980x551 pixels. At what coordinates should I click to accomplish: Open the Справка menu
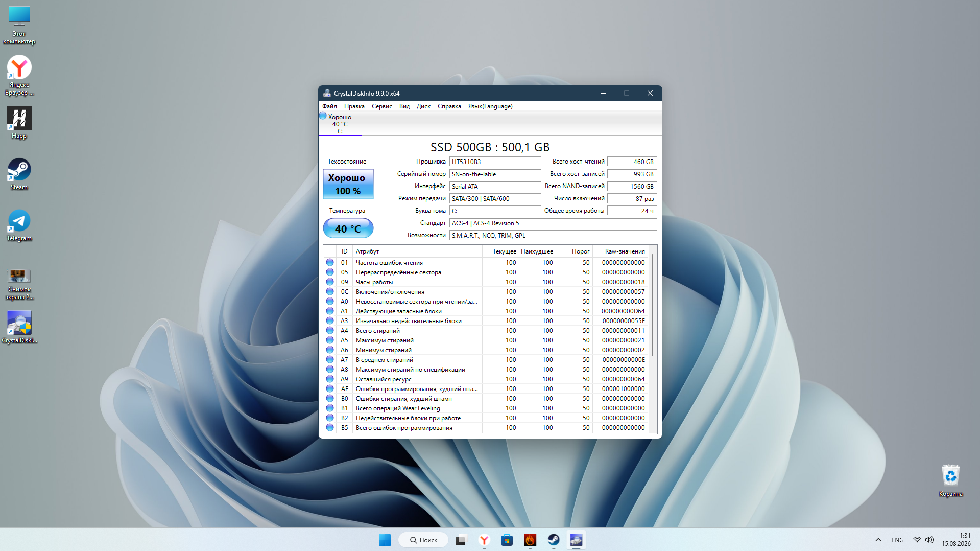point(449,106)
